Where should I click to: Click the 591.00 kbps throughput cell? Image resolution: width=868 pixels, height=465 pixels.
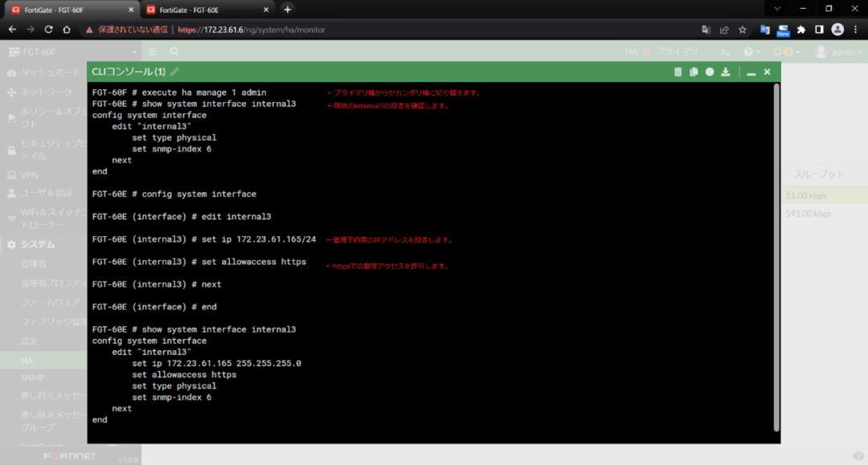[x=808, y=214]
